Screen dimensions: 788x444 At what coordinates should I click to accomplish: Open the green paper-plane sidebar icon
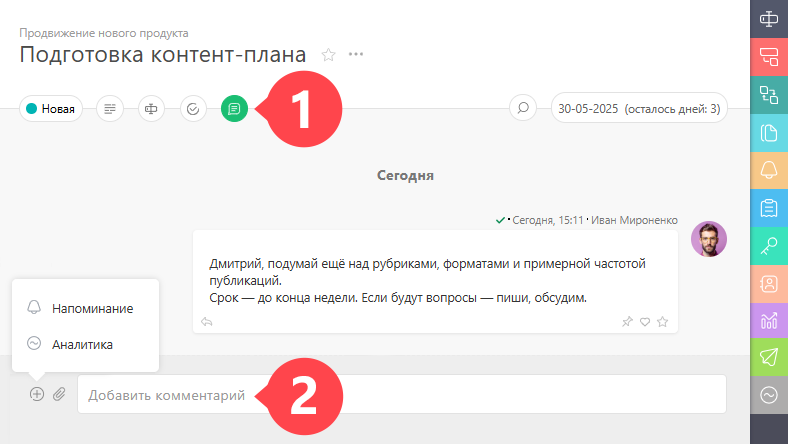click(x=769, y=357)
